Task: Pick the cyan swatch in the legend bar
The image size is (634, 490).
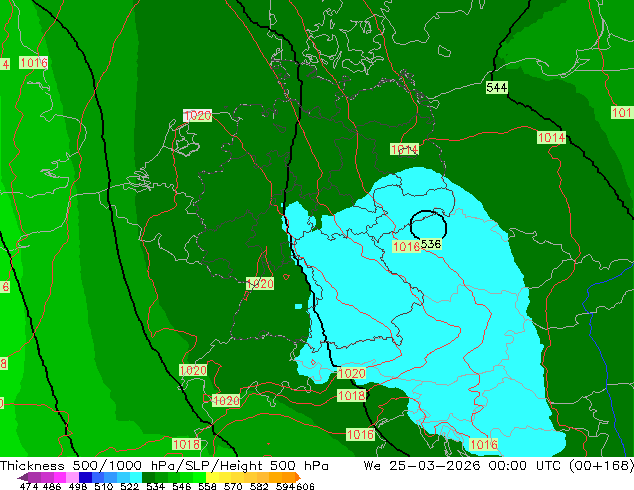Action: 136,477
